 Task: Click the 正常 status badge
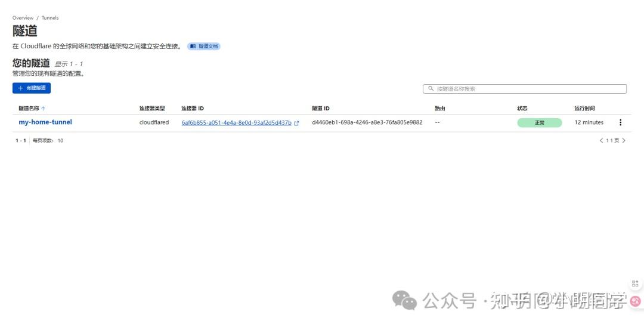point(539,122)
